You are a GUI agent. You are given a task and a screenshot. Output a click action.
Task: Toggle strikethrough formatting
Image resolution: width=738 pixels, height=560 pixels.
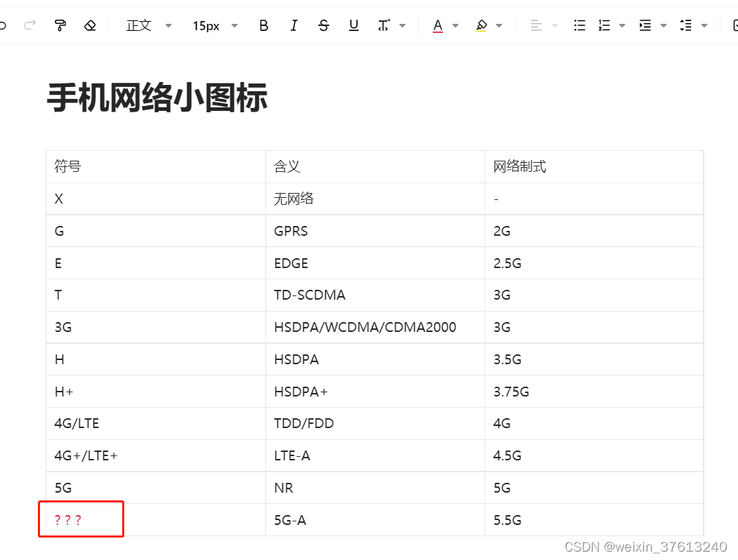click(x=323, y=26)
